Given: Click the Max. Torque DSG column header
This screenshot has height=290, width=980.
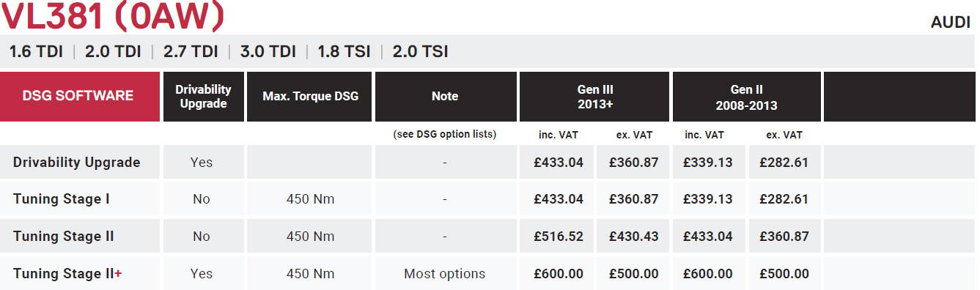Looking at the screenshot, I should click(310, 96).
